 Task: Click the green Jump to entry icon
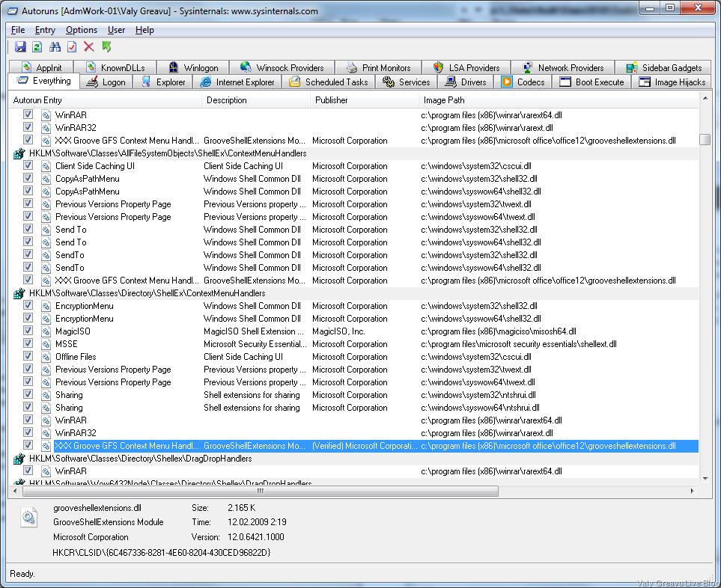coord(107,47)
